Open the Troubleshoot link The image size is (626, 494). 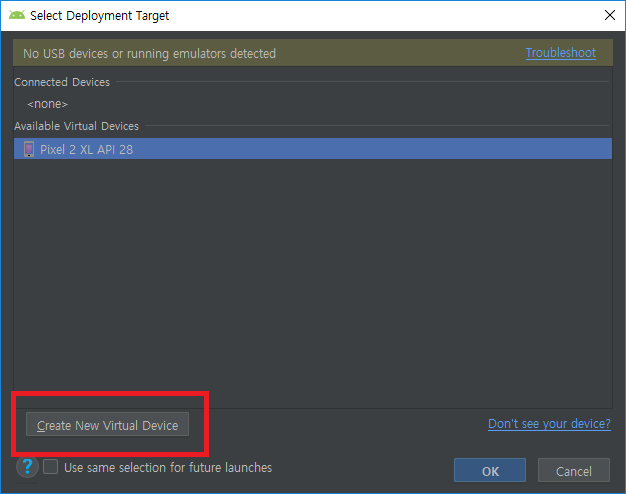[x=561, y=53]
